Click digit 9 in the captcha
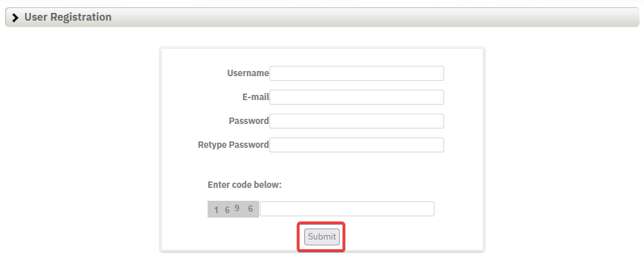 (237, 208)
